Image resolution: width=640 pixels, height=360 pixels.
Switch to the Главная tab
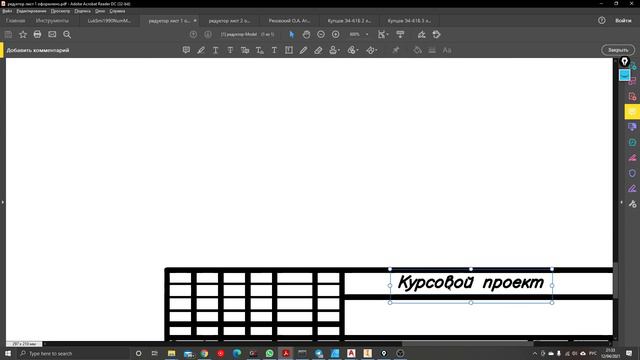click(x=16, y=20)
